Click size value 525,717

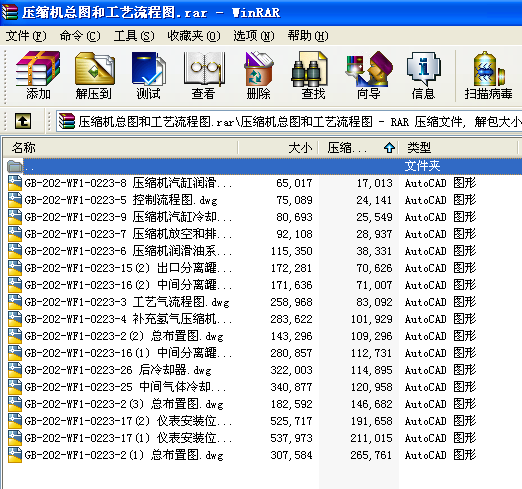(291, 421)
